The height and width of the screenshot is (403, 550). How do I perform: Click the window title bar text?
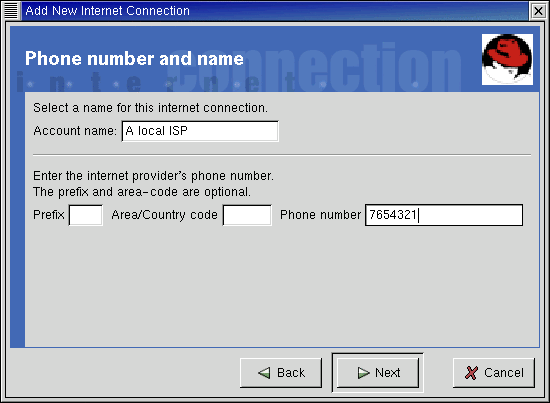pos(107,11)
